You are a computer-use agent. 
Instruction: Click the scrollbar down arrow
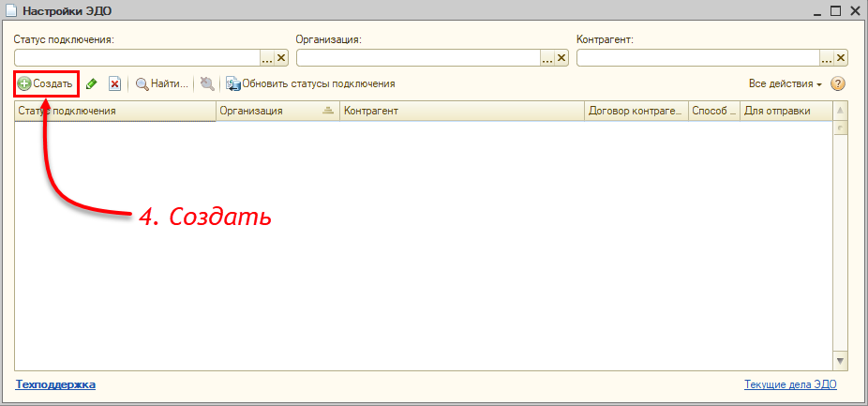840,361
